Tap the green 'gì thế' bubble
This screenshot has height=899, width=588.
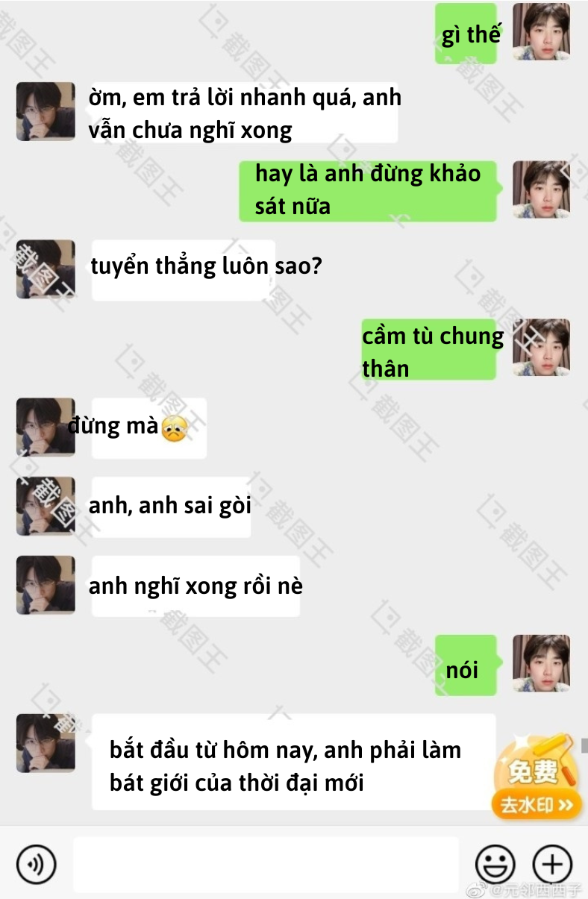tap(466, 34)
